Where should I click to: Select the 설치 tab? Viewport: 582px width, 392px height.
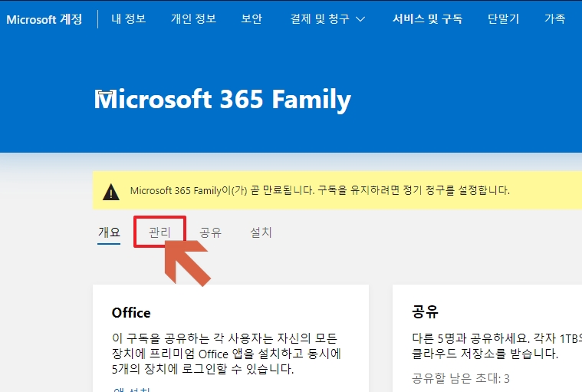point(261,232)
